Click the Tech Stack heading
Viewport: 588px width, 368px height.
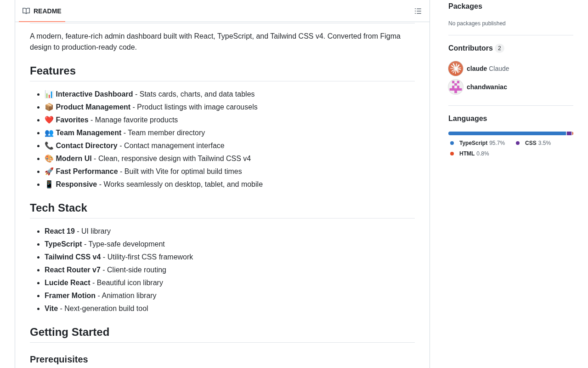tap(58, 208)
